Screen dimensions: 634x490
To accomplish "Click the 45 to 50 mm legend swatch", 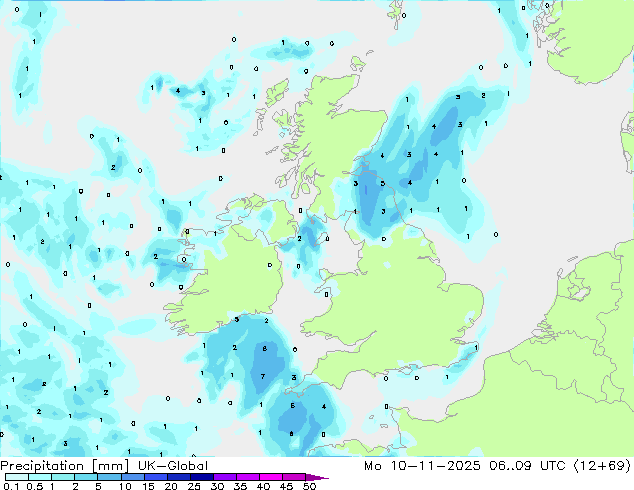I will 294,477.
